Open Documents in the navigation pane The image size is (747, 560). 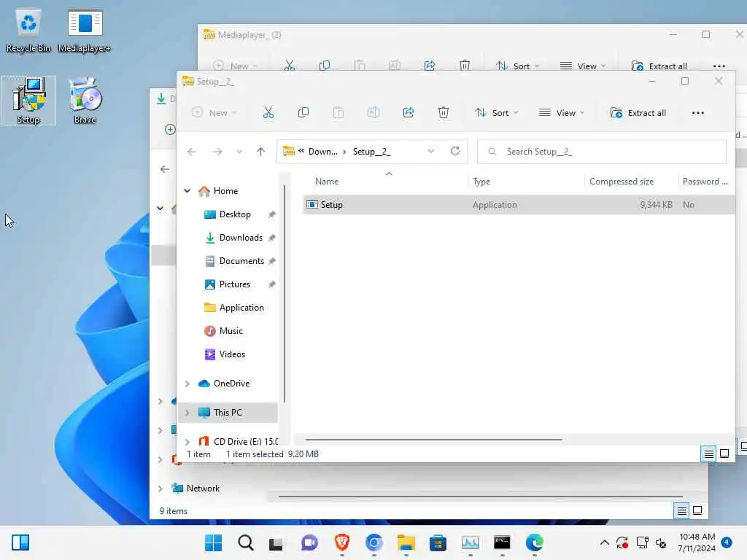(241, 261)
